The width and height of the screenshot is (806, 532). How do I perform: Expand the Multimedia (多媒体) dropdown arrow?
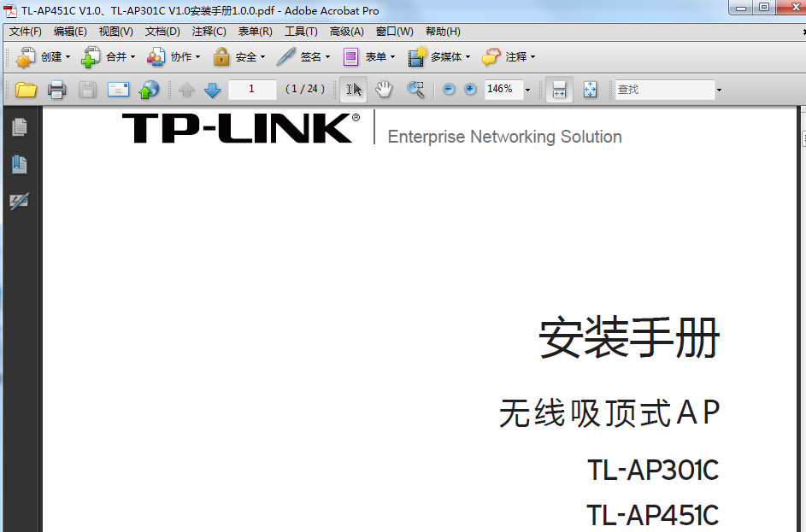(x=468, y=57)
